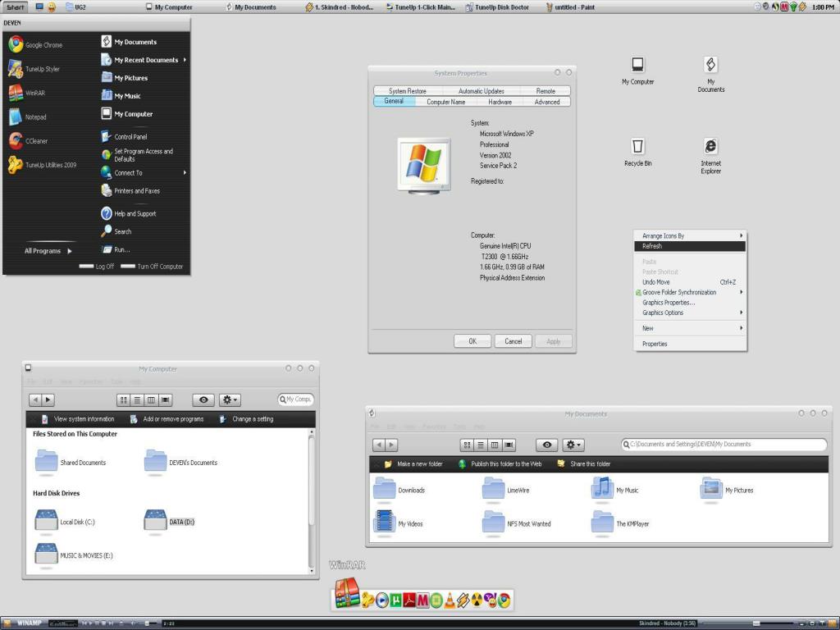Expand the New submenu in context menu

tap(690, 328)
